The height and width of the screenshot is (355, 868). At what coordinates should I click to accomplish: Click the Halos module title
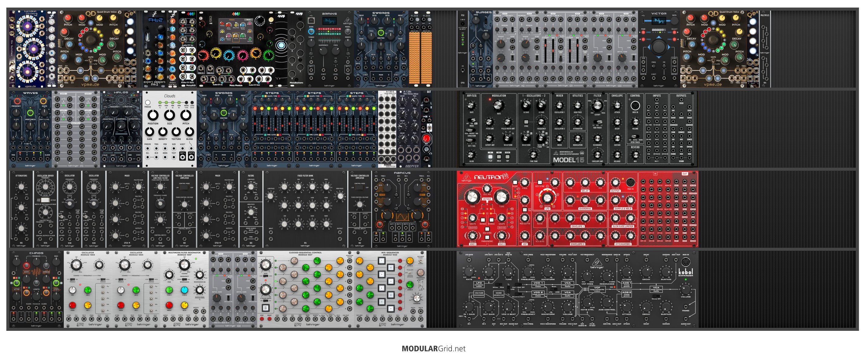(121, 93)
